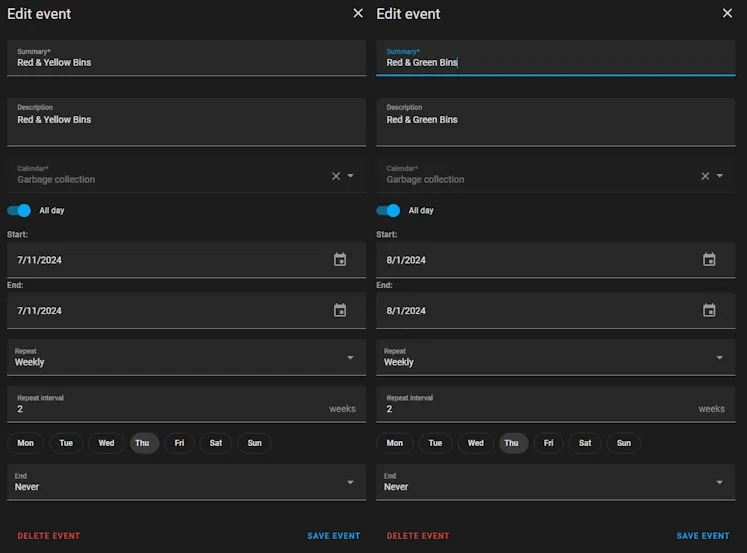Expand Calendar dropdown arrow in Red & Green Bins dialog
The width and height of the screenshot is (747, 553).
coord(719,176)
